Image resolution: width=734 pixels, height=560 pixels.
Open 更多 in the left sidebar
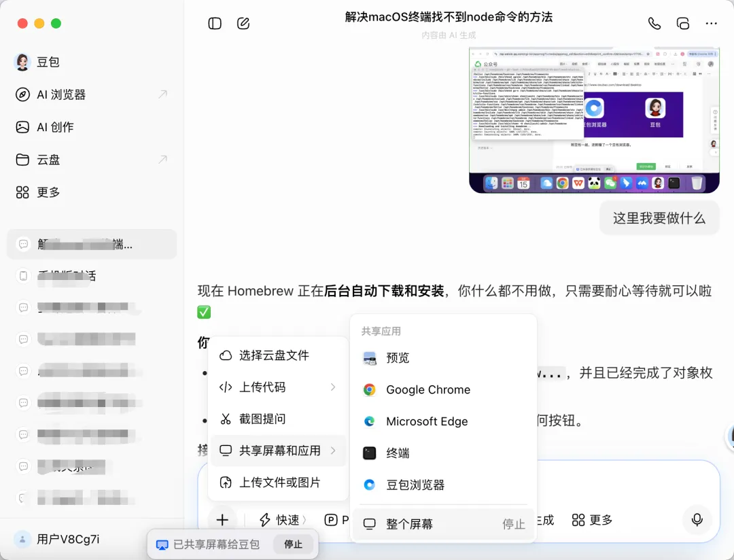[x=38, y=192]
